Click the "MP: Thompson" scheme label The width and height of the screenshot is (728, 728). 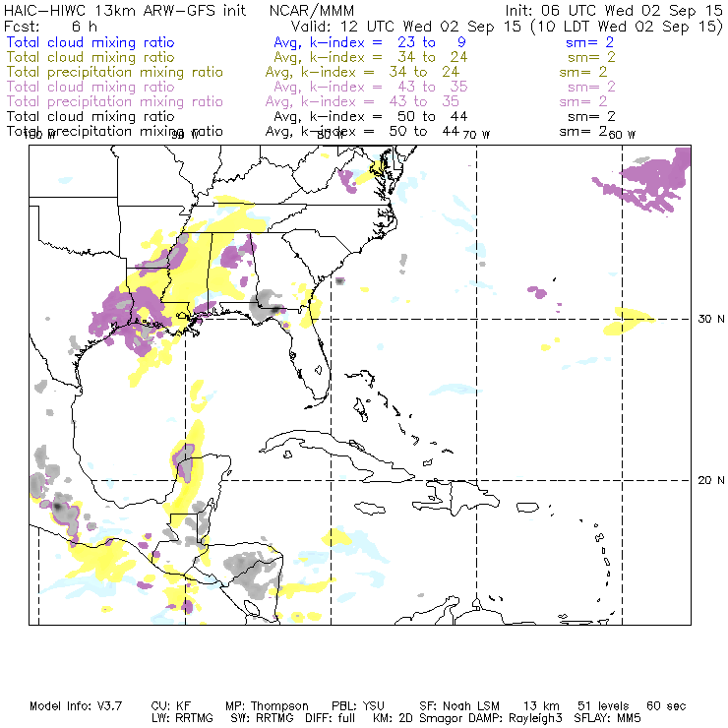267,706
